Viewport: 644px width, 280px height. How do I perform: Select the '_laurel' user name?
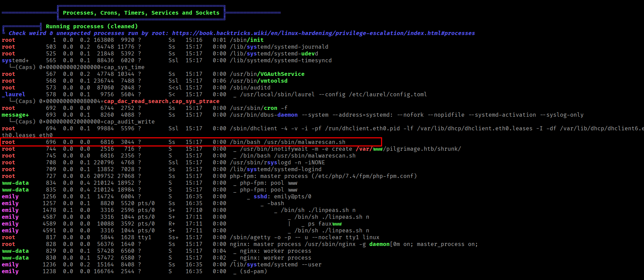click(x=14, y=94)
